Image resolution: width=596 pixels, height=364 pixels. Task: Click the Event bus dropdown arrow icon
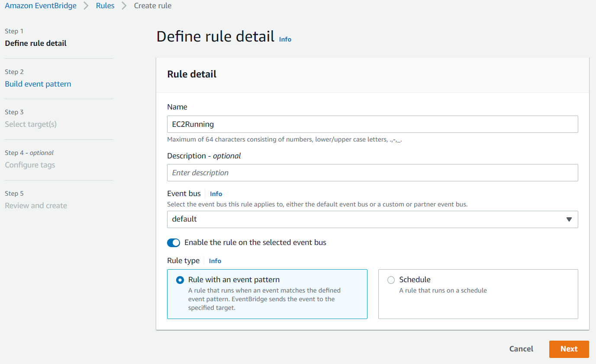[x=569, y=219]
